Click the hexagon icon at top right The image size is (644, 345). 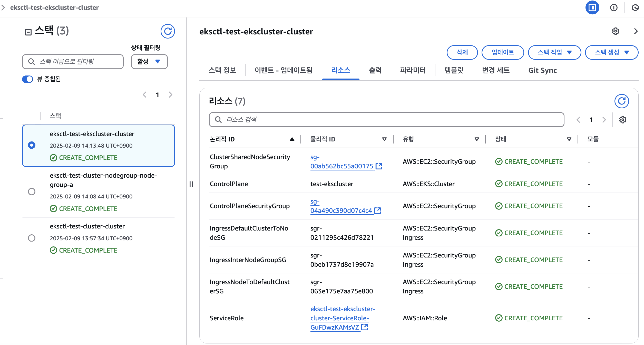[635, 8]
